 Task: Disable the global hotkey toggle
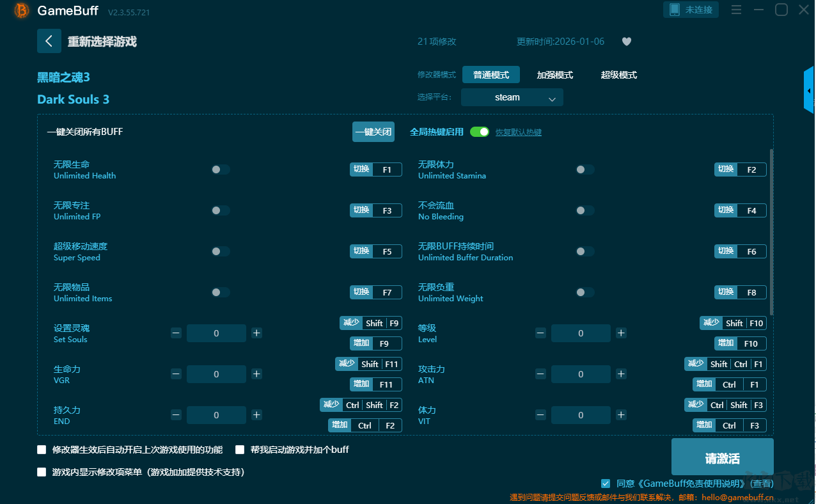(x=480, y=132)
